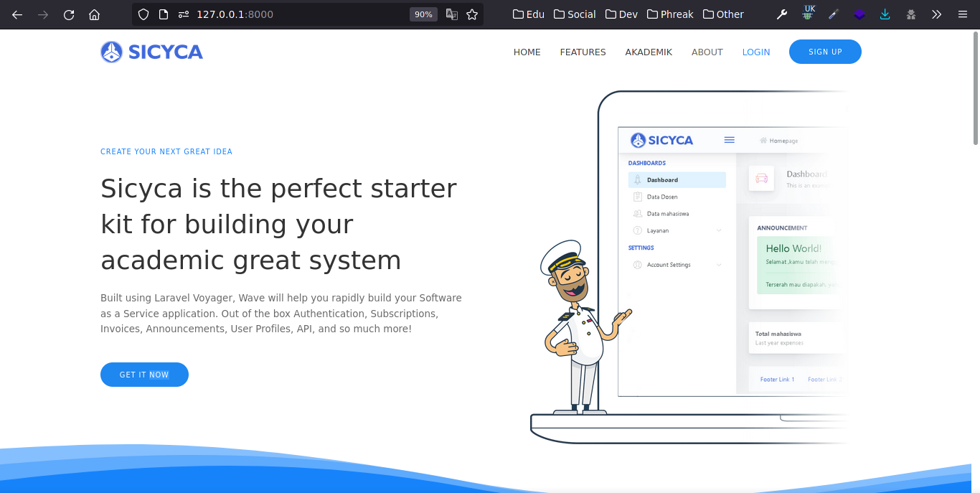This screenshot has width=980, height=493.
Task: Open the Other bookmarks folder
Action: pyautogui.click(x=723, y=14)
